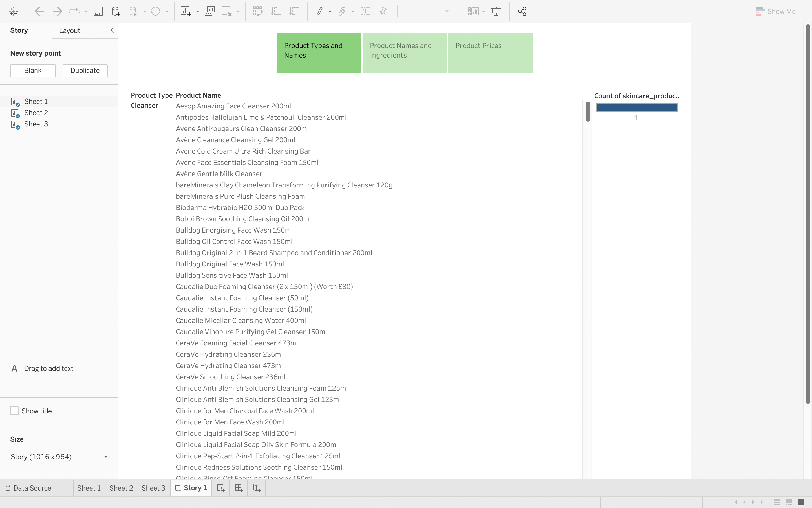Click the Replay animation icon
This screenshot has height=508, width=812.
coord(74,11)
